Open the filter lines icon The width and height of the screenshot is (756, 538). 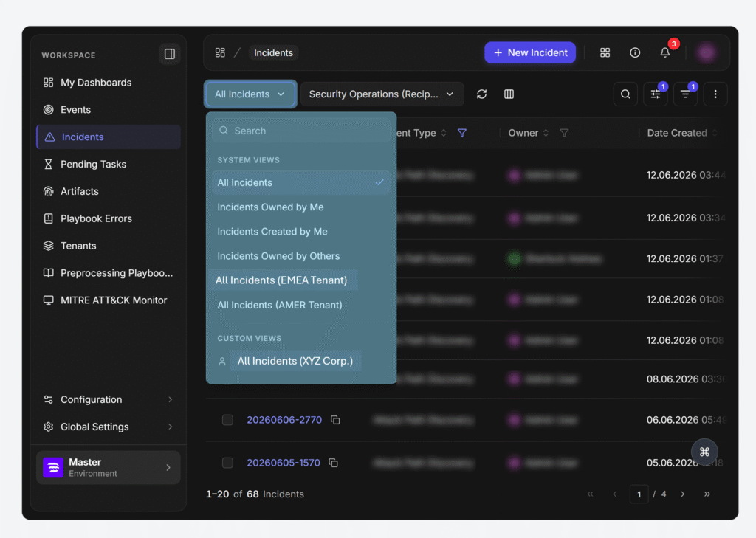[685, 94]
